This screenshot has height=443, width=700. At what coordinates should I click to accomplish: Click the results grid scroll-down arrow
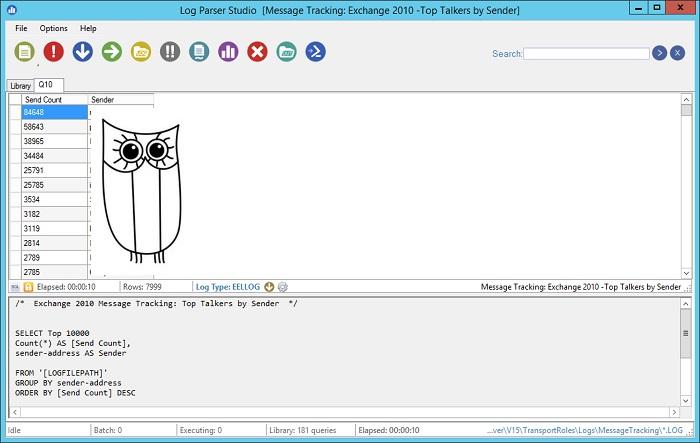pyautogui.click(x=686, y=273)
